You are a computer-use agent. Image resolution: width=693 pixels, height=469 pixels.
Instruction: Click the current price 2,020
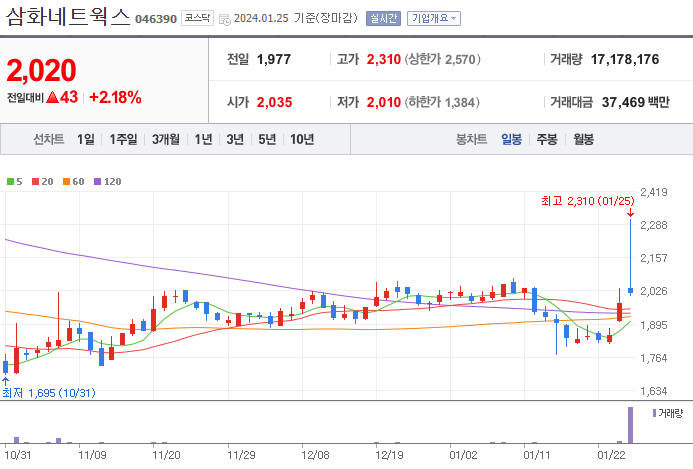42,70
